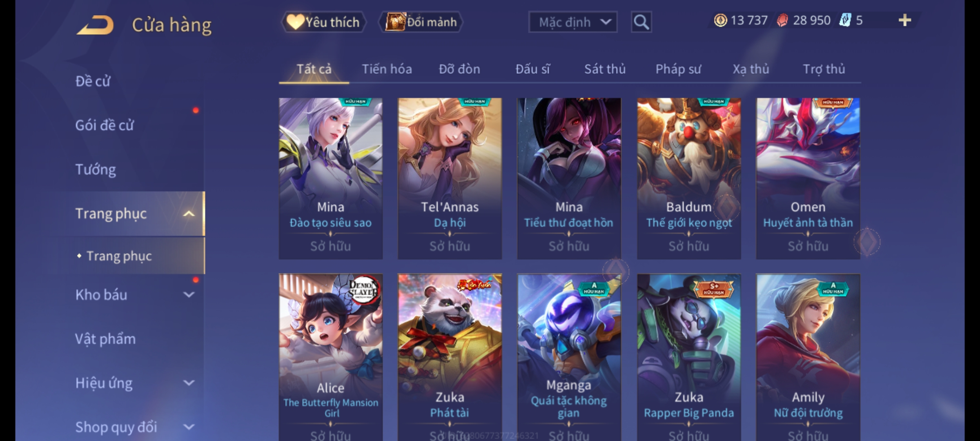Open the Gói đề cử menu
Viewport: 980px width, 441px height.
(x=105, y=125)
